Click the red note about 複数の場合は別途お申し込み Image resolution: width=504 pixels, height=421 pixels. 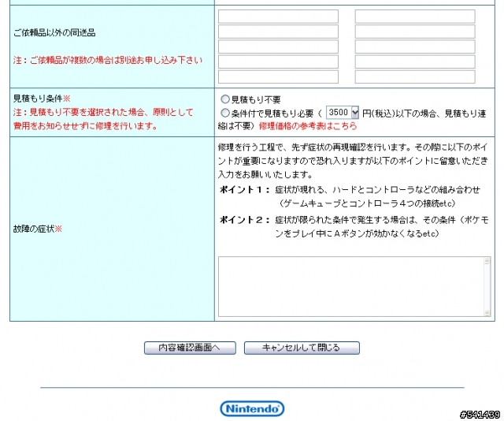(108, 60)
